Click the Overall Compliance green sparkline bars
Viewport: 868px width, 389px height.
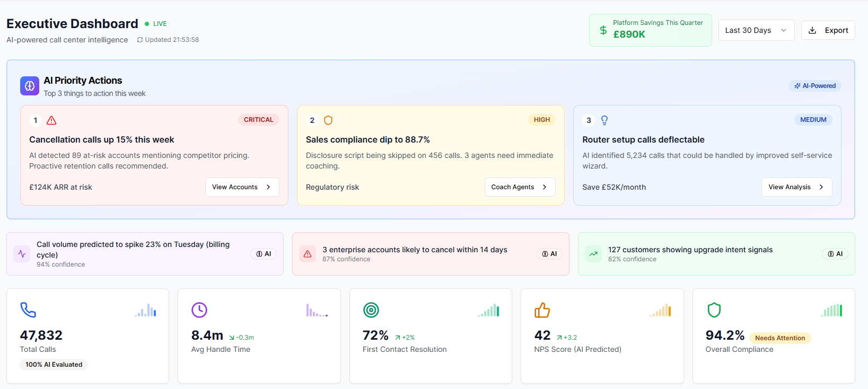(x=831, y=310)
